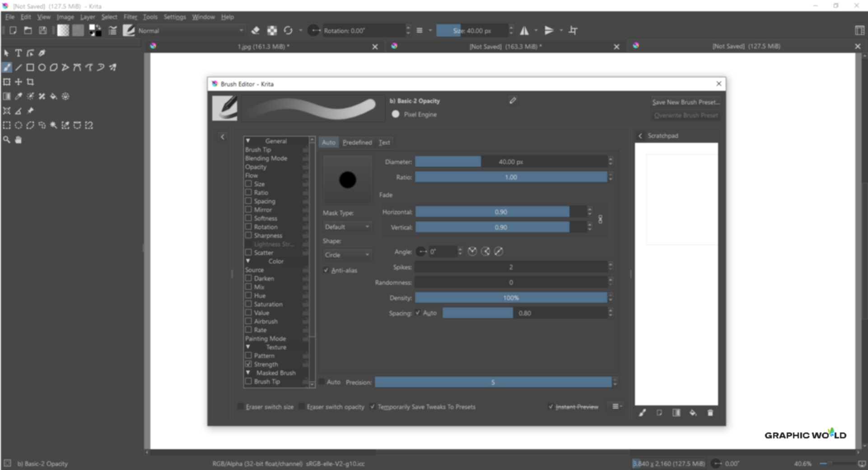The width and height of the screenshot is (868, 470).
Task: Toggle Eraser mode in the toolbar
Action: pyautogui.click(x=256, y=31)
